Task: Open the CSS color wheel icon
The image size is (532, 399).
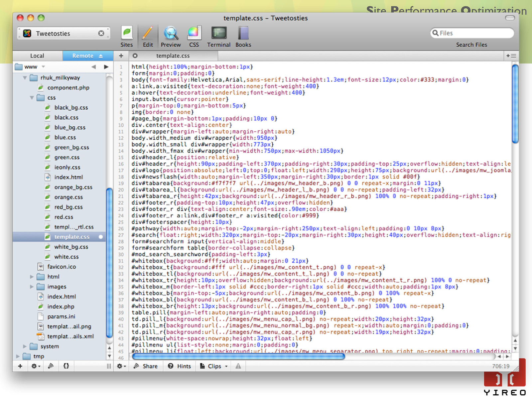Action: pyautogui.click(x=194, y=33)
